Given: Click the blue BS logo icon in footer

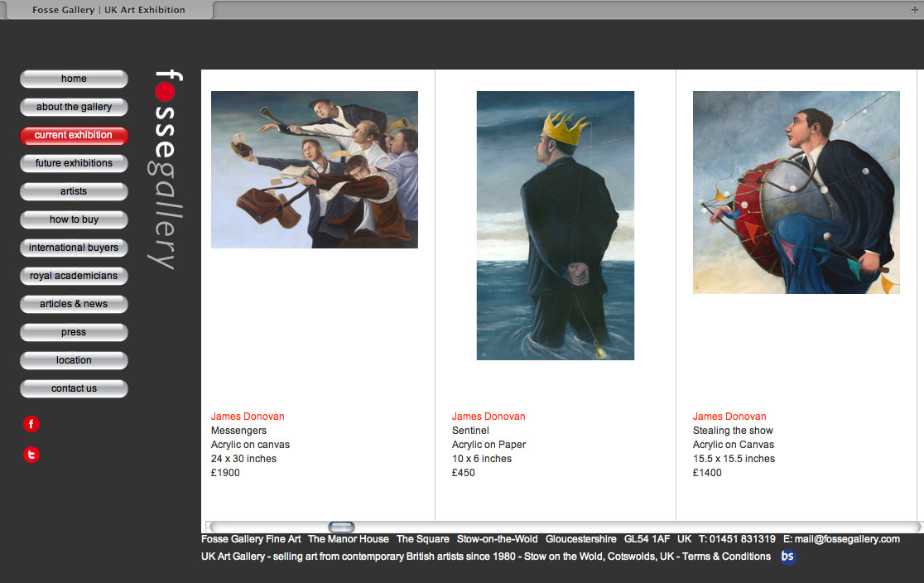Looking at the screenshot, I should pos(787,556).
